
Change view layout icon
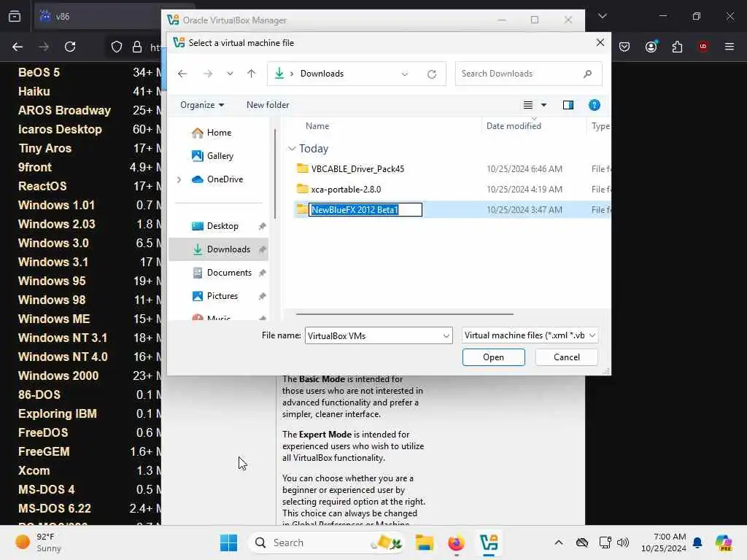tap(528, 105)
